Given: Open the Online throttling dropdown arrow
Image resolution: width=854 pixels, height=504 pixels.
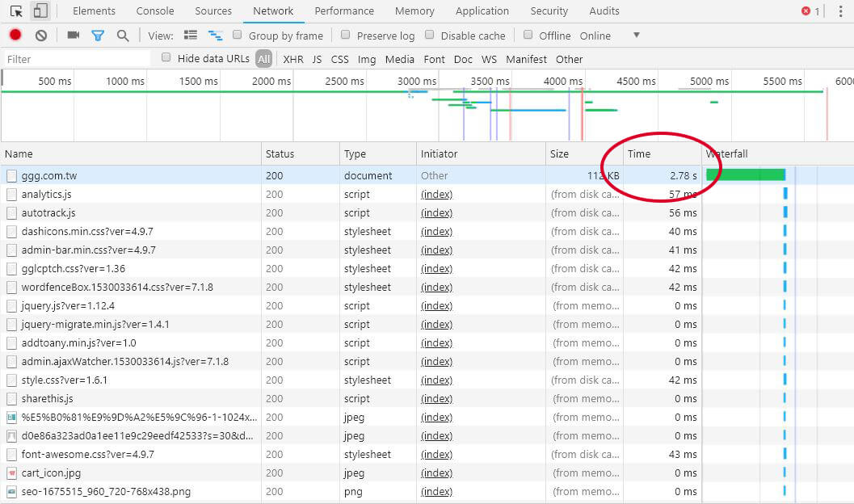Looking at the screenshot, I should click(636, 36).
